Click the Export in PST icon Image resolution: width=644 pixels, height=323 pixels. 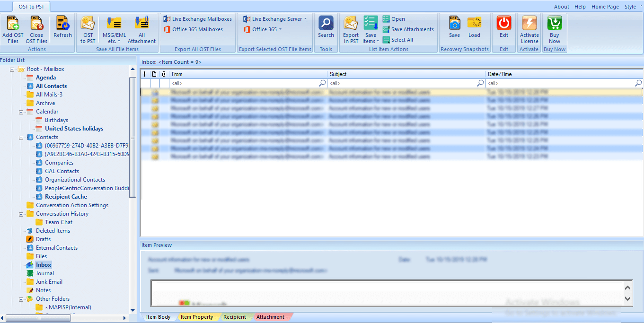[x=351, y=23]
